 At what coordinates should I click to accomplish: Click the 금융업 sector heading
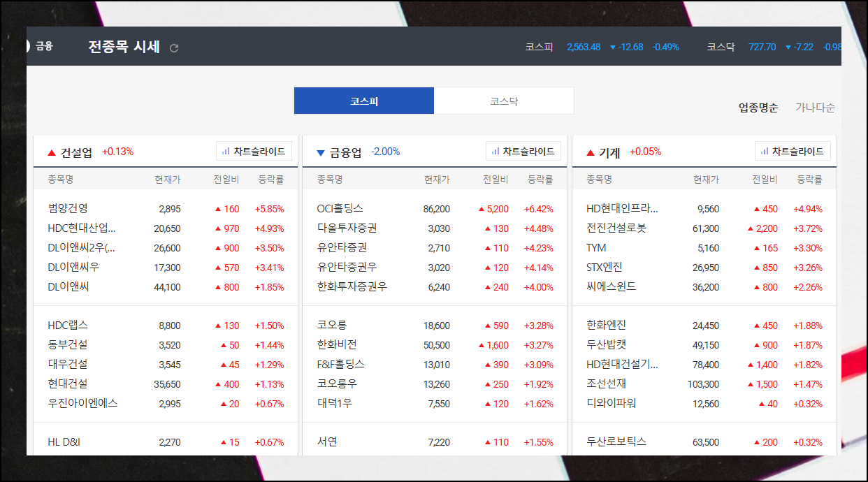click(346, 152)
